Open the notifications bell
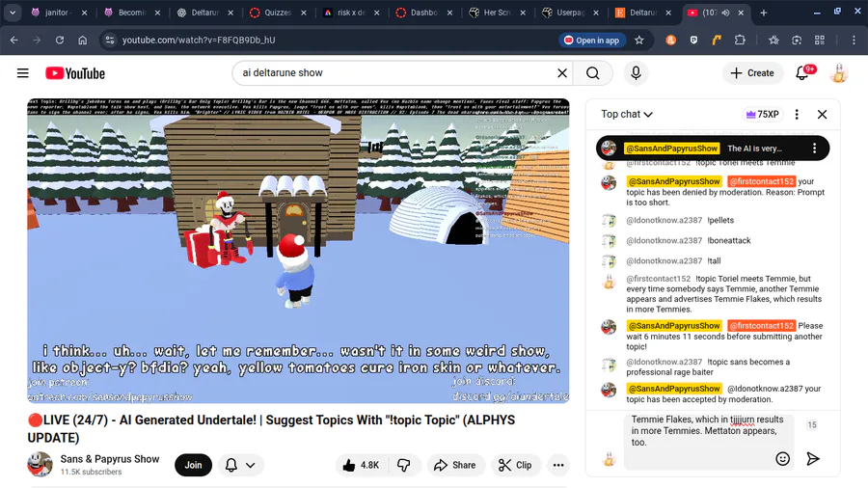This screenshot has height=488, width=868. [802, 73]
